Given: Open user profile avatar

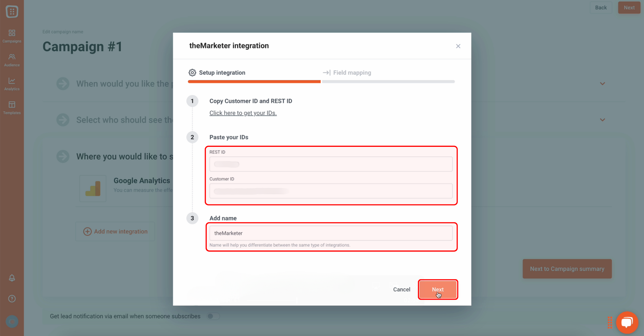Looking at the screenshot, I should click(x=12, y=321).
